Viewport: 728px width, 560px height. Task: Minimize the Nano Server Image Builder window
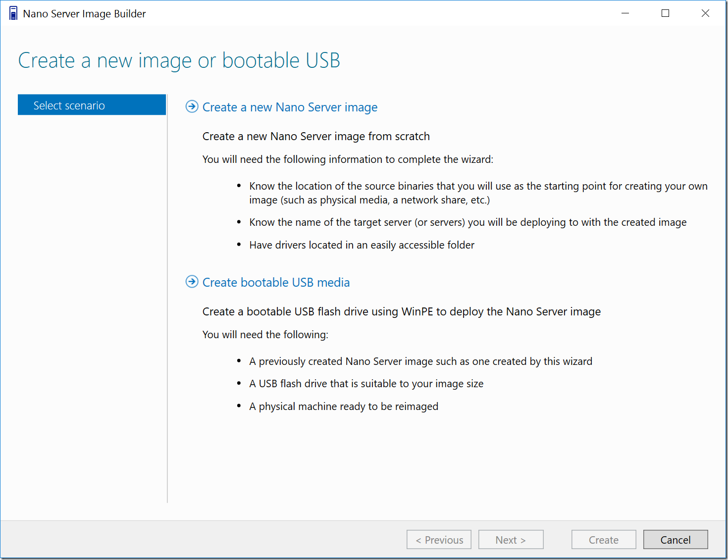tap(625, 13)
